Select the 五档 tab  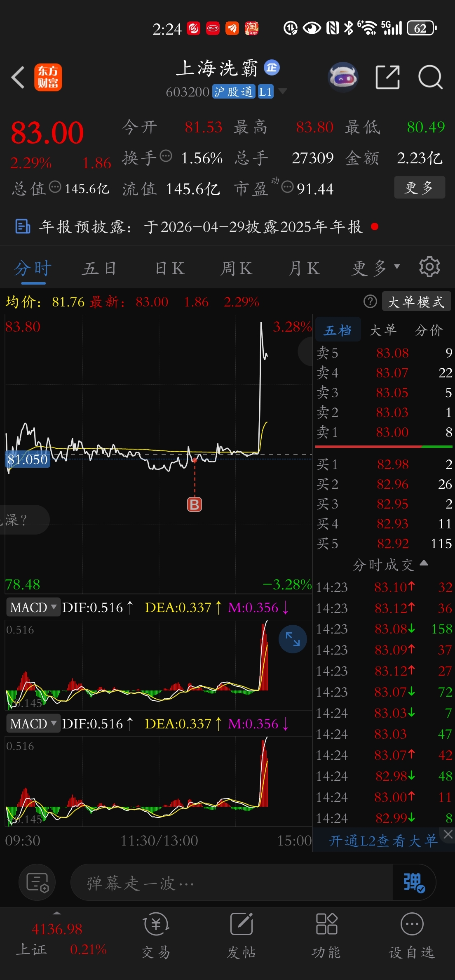tap(338, 330)
